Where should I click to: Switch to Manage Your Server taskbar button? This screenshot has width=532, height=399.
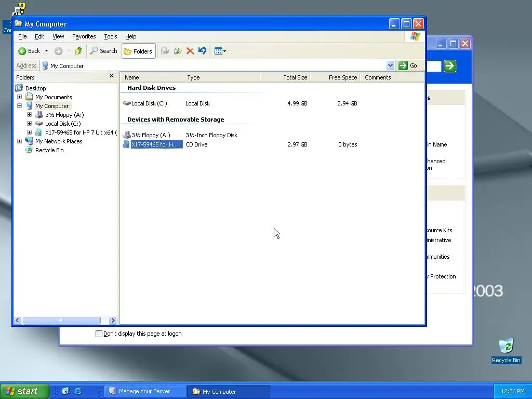(x=145, y=391)
